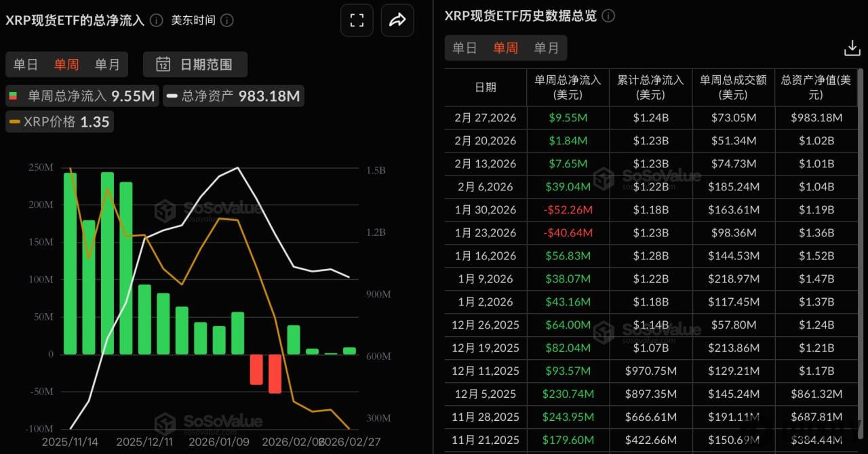Toggle the XRP价格 legend item
This screenshot has width=868, height=454.
pyautogui.click(x=59, y=121)
